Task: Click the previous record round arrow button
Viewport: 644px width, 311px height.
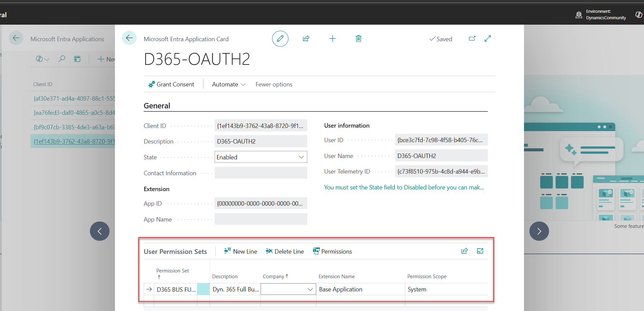Action: (x=100, y=231)
